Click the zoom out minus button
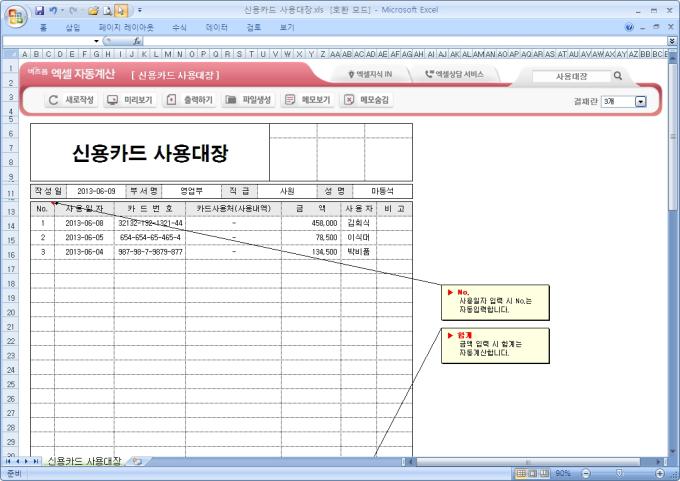Viewport: 680px width, 481px height. pos(586,473)
